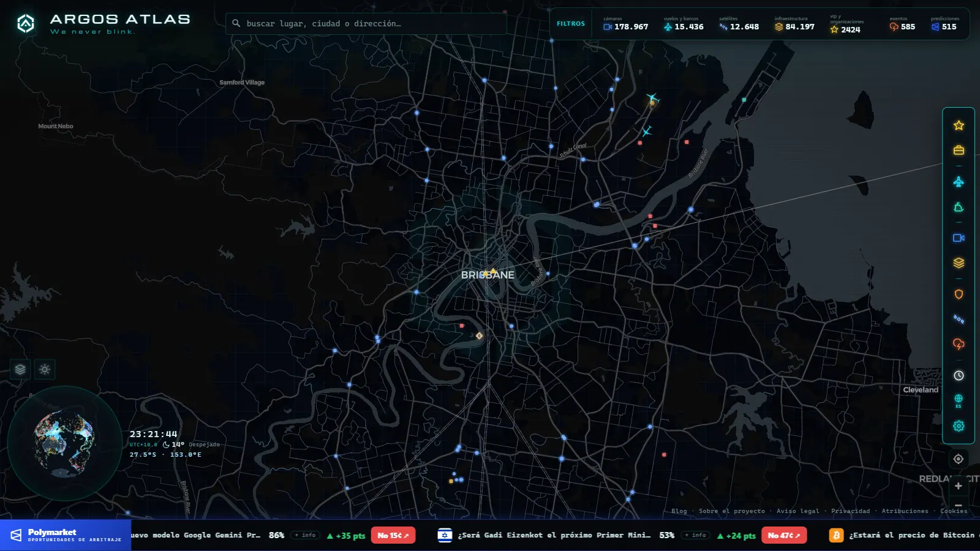
Task: Open map layers button above the globe
Action: coord(20,369)
